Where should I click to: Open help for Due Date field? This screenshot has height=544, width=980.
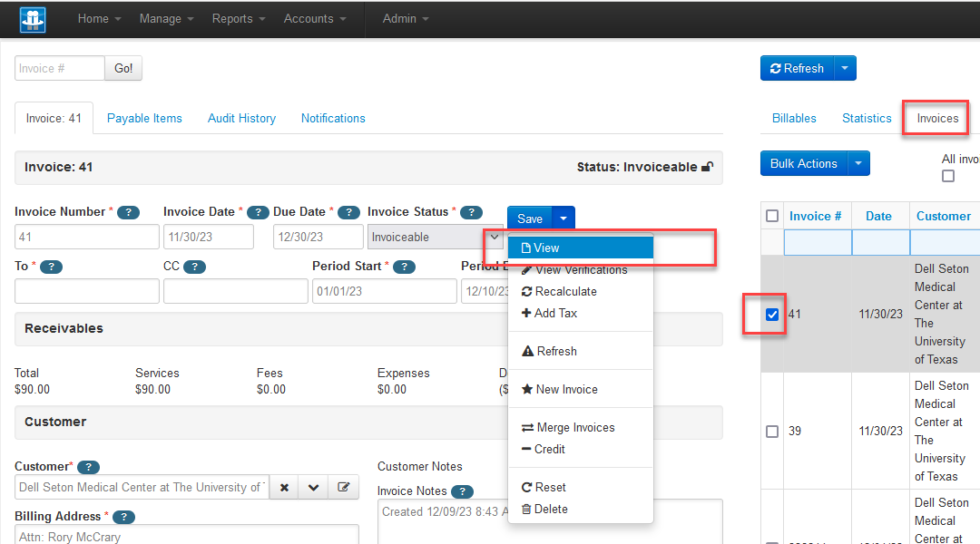pyautogui.click(x=348, y=212)
